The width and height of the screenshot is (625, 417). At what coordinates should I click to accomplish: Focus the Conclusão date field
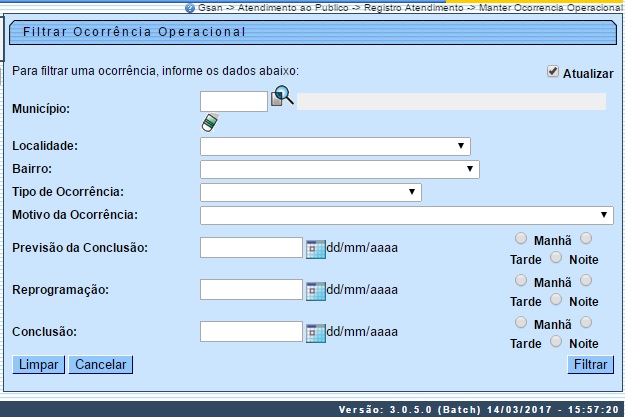point(251,331)
